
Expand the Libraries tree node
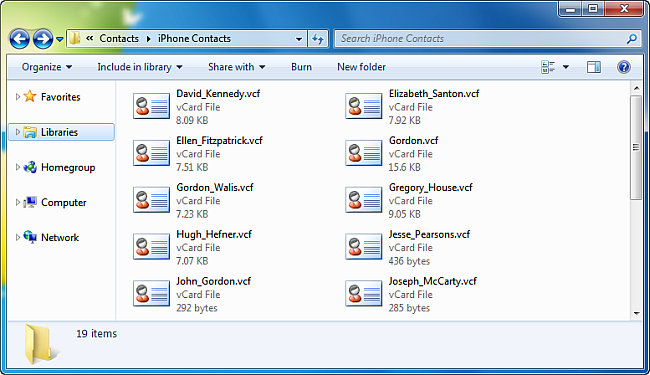pos(17,132)
